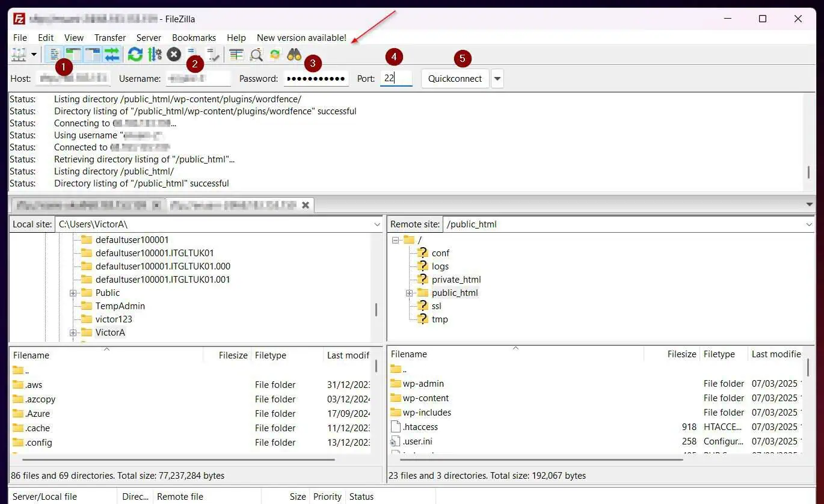Focus the Username input field
This screenshot has width=824, height=504.
tap(198, 78)
